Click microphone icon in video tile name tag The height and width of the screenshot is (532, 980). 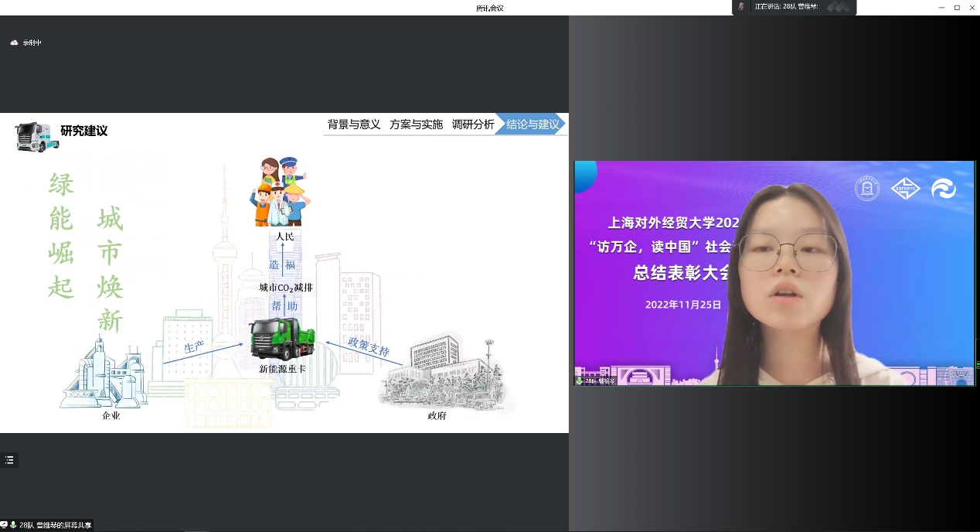580,380
